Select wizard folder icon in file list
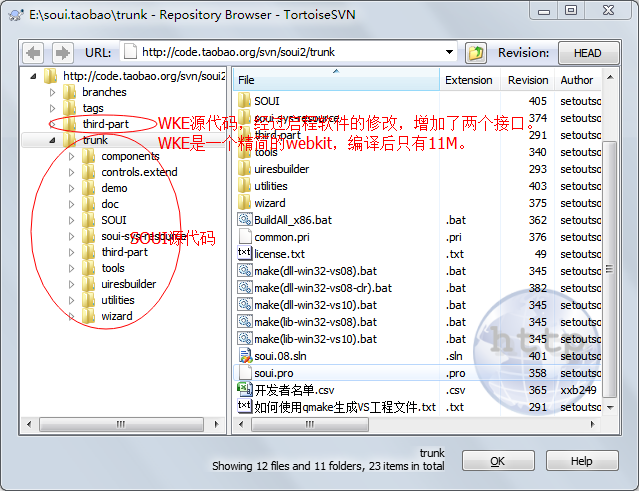Viewport: 639px width, 491px height. [x=245, y=203]
